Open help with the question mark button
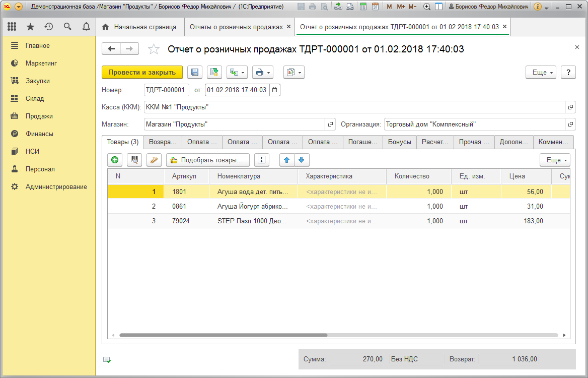Screen dimensions: 588x378 [x=568, y=72]
